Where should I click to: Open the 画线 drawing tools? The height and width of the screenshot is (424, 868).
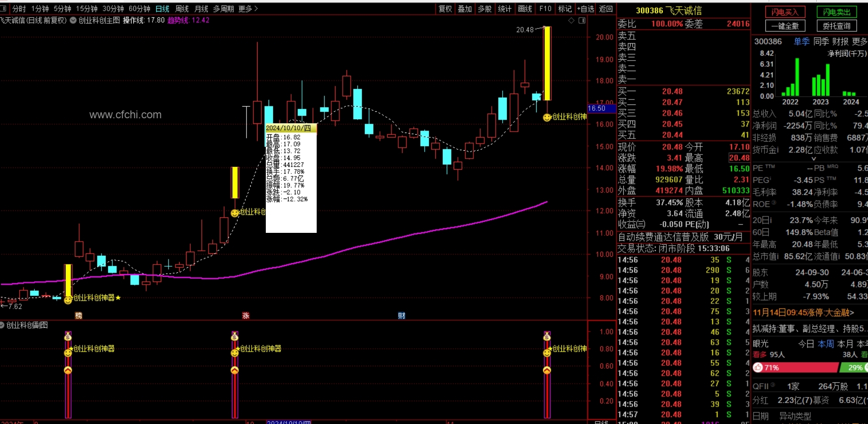pyautogui.click(x=525, y=9)
